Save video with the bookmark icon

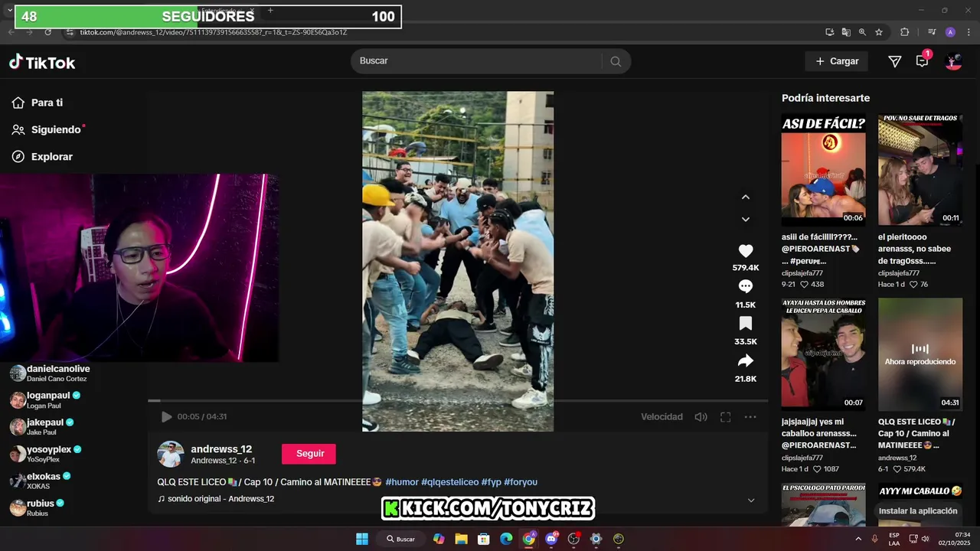coord(746,324)
